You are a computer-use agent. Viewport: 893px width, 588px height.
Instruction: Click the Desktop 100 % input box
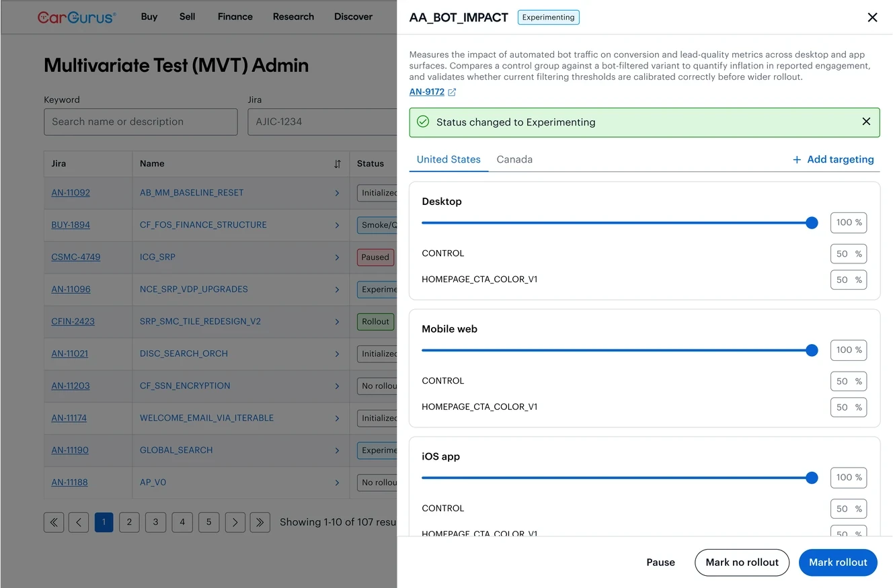[849, 222]
